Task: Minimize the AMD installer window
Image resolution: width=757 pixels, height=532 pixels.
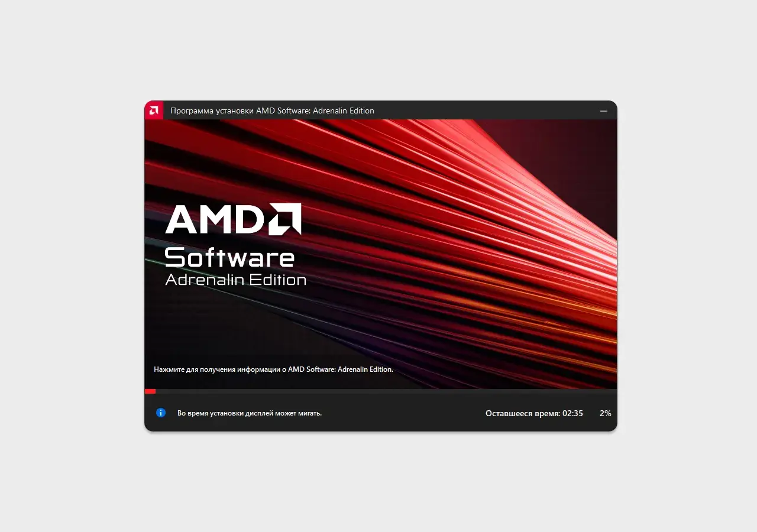Action: (x=604, y=111)
